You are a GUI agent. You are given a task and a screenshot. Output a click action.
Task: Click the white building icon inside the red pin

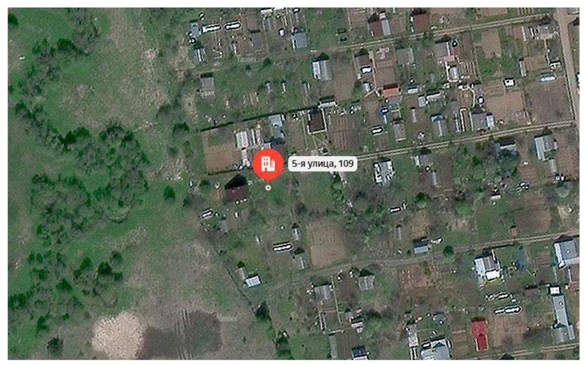pos(268,163)
